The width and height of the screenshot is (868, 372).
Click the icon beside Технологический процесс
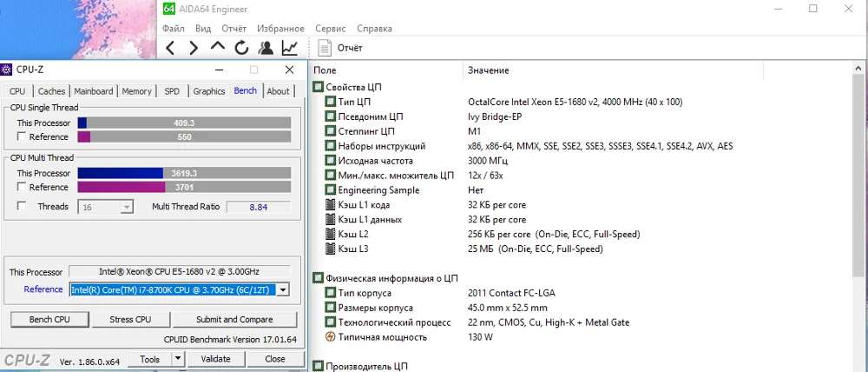pyautogui.click(x=330, y=322)
